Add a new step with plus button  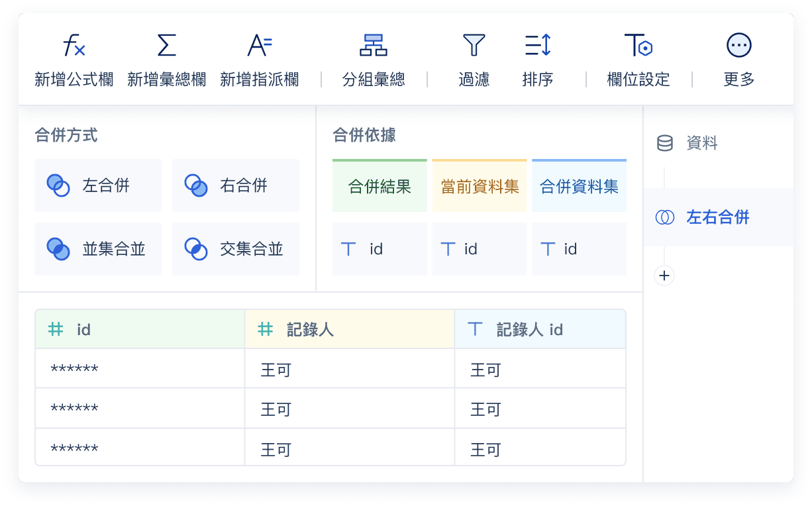click(664, 276)
